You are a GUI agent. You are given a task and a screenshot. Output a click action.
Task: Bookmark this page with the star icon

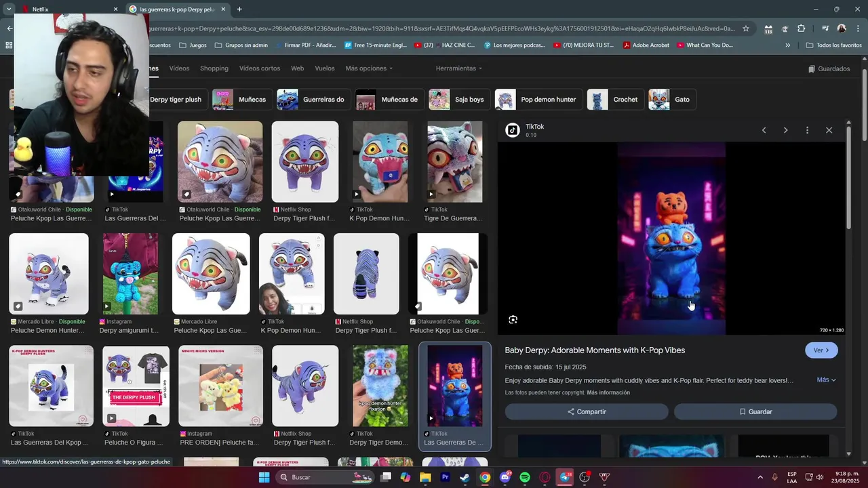pos(746,28)
